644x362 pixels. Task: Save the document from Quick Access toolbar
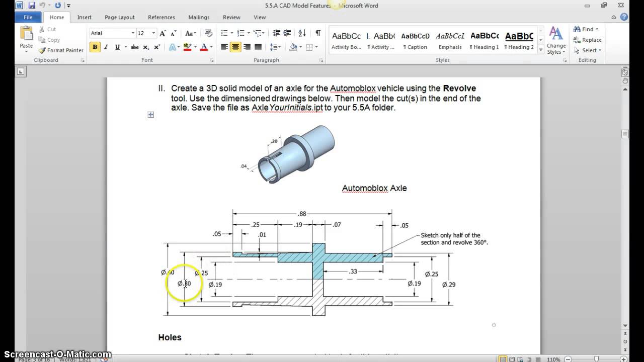[32, 6]
